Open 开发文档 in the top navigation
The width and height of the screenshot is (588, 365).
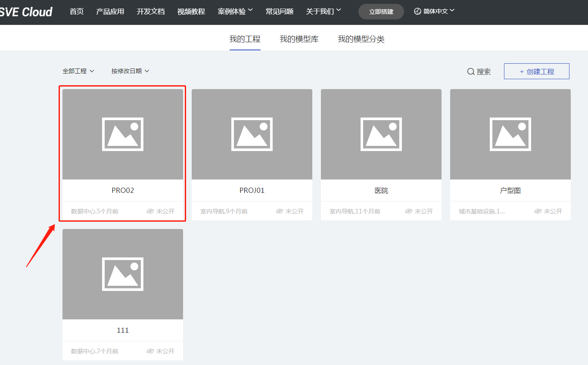point(151,12)
